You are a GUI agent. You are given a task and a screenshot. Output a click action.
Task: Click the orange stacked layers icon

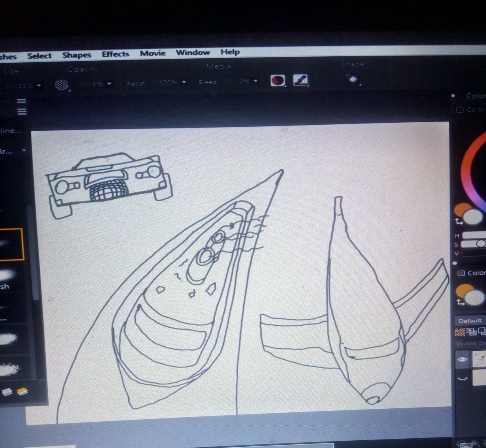tap(22, 391)
